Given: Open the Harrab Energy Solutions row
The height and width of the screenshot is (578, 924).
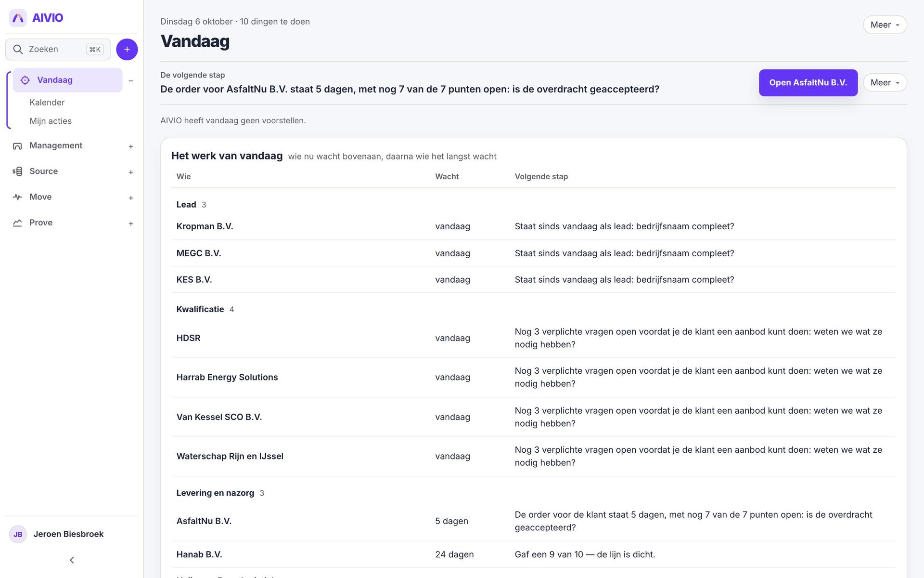Looking at the screenshot, I should 533,377.
